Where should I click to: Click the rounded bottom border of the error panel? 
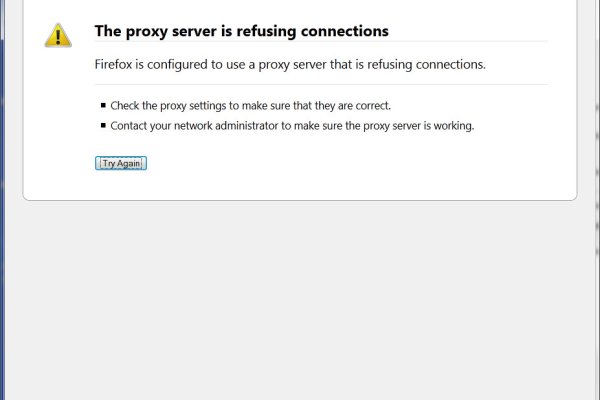[300, 200]
